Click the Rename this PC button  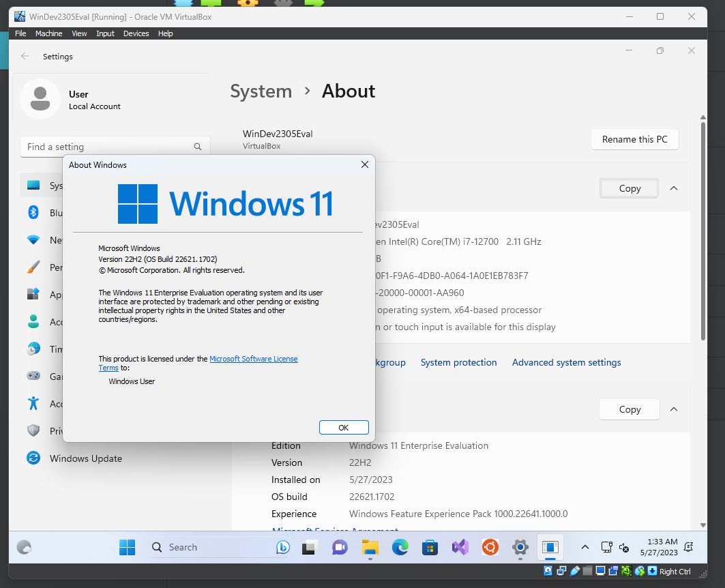pyautogui.click(x=634, y=139)
